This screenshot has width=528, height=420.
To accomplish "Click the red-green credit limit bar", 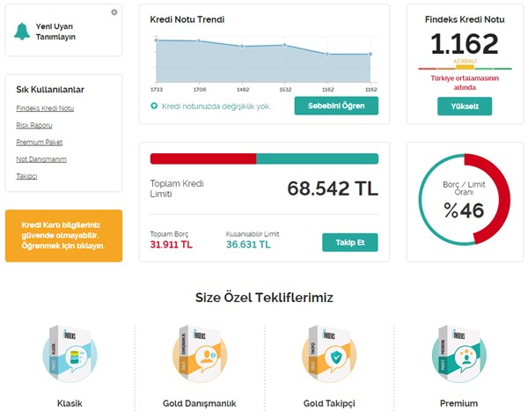I will tap(264, 158).
